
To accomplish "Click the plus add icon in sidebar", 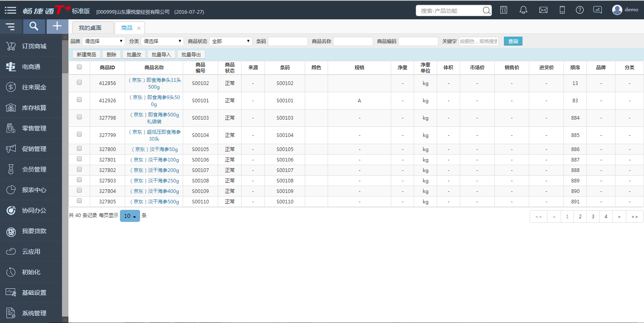I will click(x=57, y=27).
